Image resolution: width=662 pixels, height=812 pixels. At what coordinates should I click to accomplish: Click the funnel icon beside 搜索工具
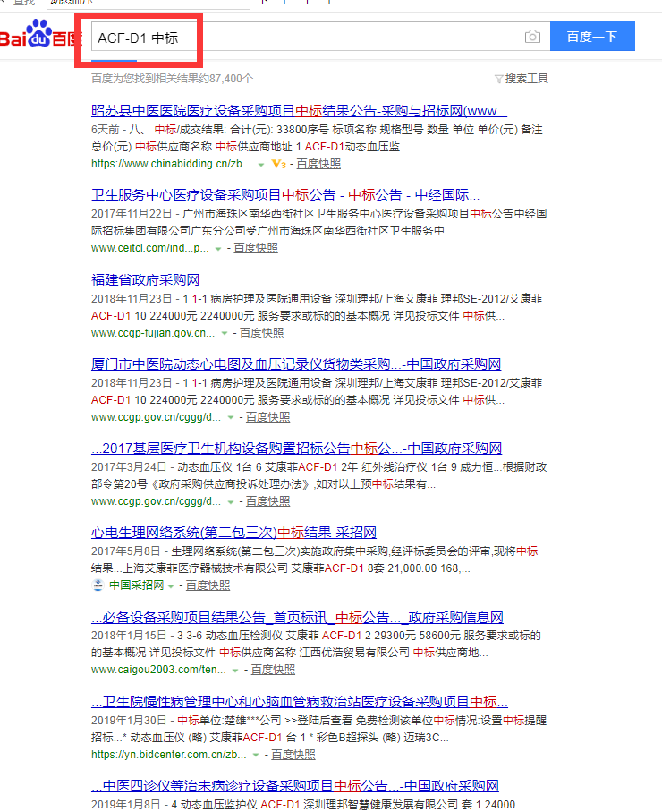point(498,80)
